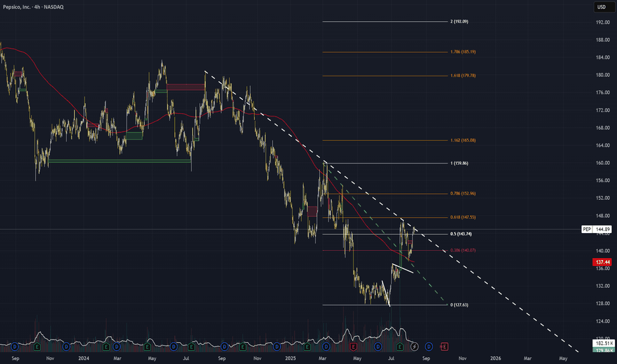Click the red 137.44 moving average price tag
617x364 pixels.
coord(602,261)
